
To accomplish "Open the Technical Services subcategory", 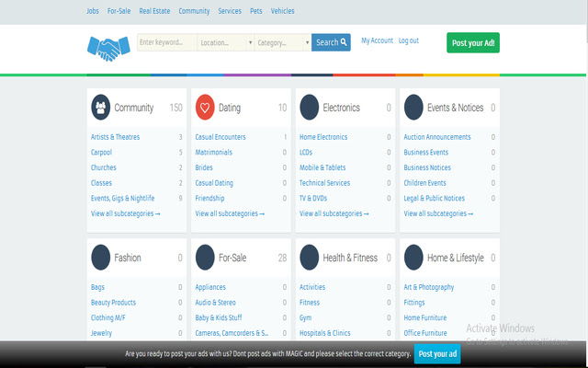I will (x=324, y=183).
